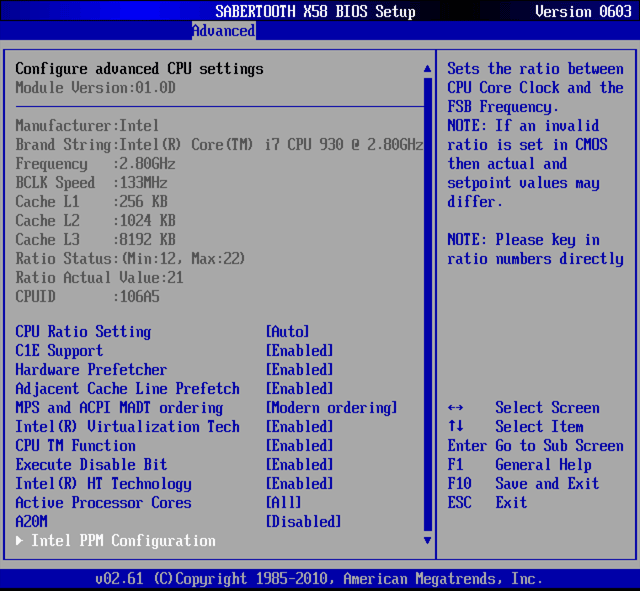Click the ESC Exit hint
This screenshot has height=591, width=640.
point(487,502)
